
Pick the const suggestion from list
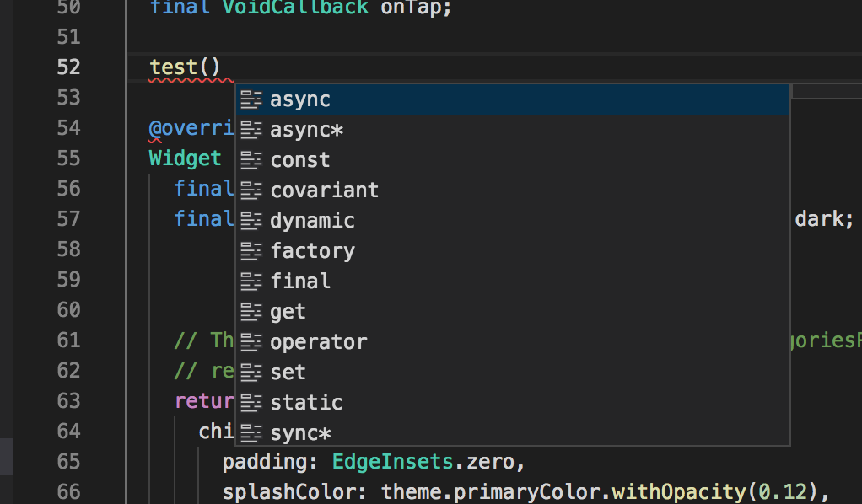pos(513,160)
